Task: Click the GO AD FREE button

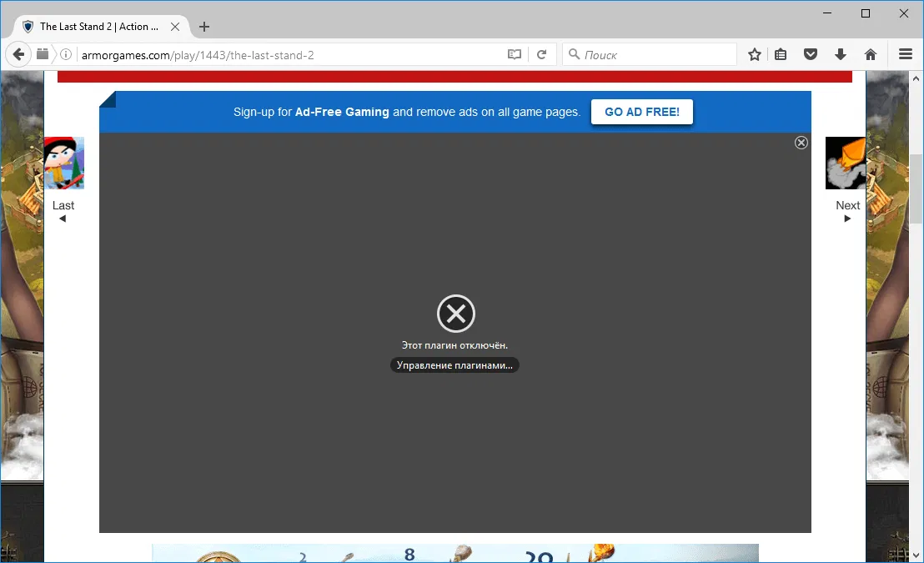Action: tap(641, 111)
